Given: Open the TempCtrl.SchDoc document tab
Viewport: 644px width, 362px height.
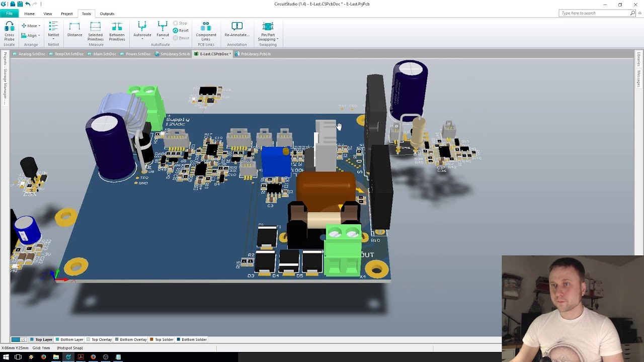Looking at the screenshot, I should (66, 54).
